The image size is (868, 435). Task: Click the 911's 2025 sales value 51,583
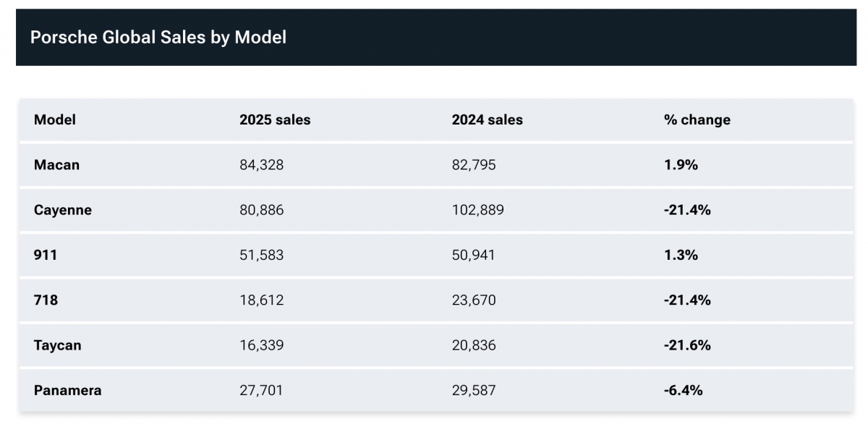pos(261,255)
